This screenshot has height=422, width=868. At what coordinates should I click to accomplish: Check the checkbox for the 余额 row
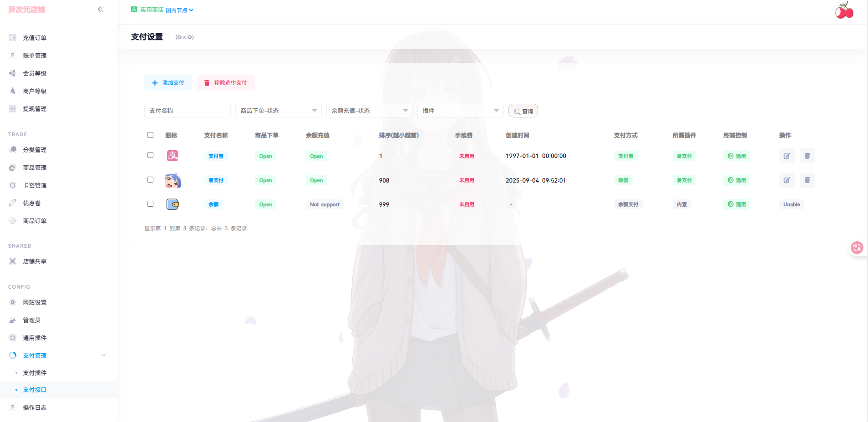pyautogui.click(x=150, y=204)
